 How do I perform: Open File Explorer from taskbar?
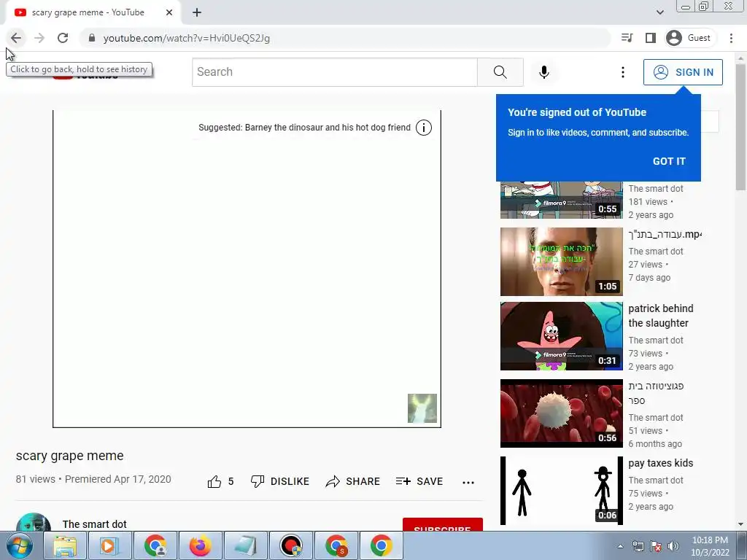pos(65,545)
